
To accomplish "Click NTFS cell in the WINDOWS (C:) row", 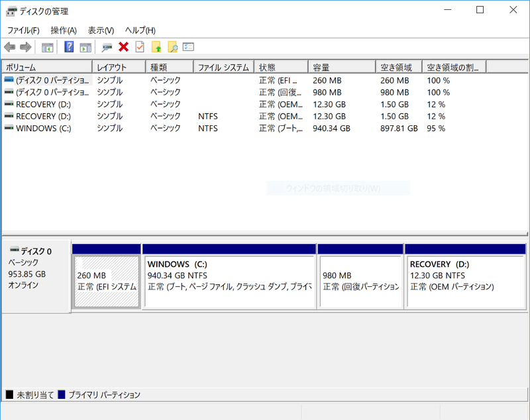I will 208,129.
